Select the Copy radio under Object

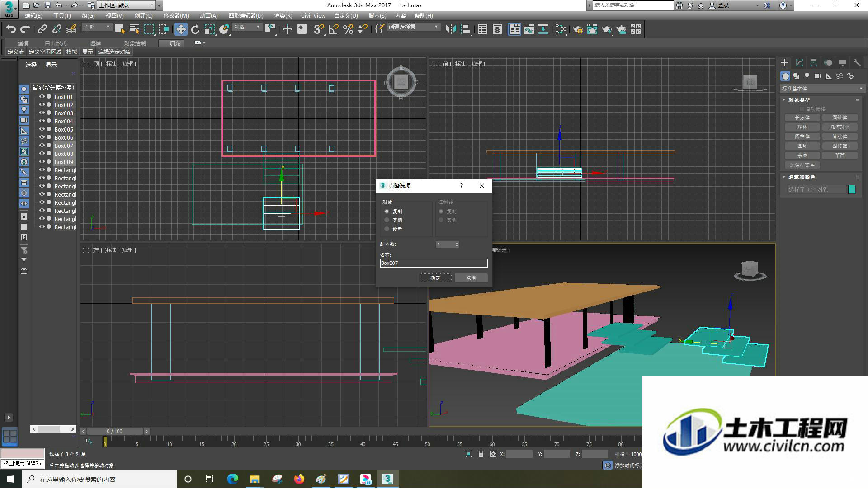coord(387,212)
